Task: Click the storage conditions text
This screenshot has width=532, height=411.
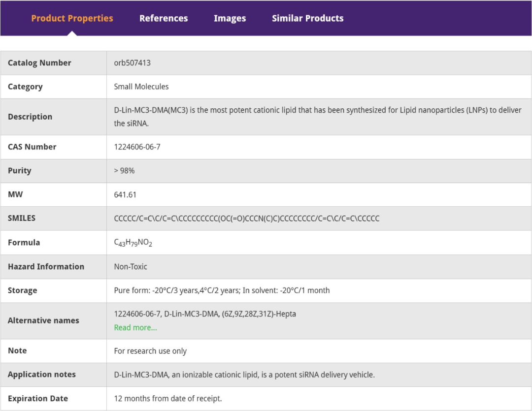Action: click(x=222, y=290)
